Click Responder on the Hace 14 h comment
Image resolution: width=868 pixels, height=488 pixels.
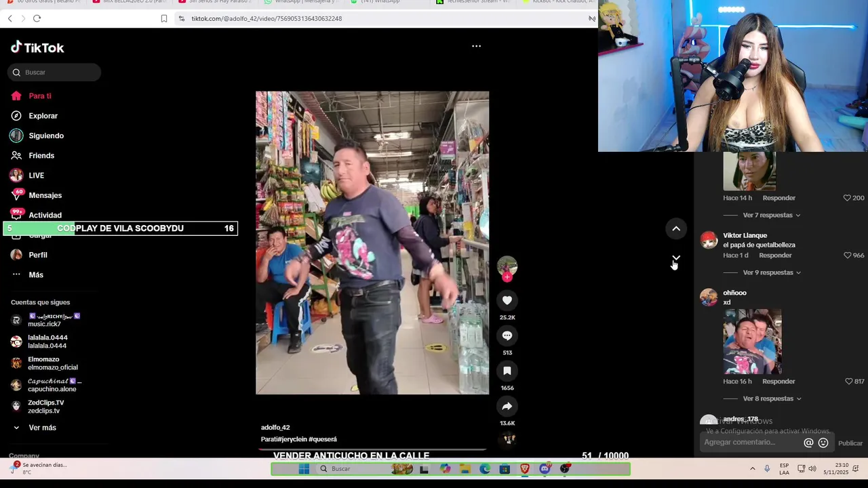pyautogui.click(x=778, y=198)
